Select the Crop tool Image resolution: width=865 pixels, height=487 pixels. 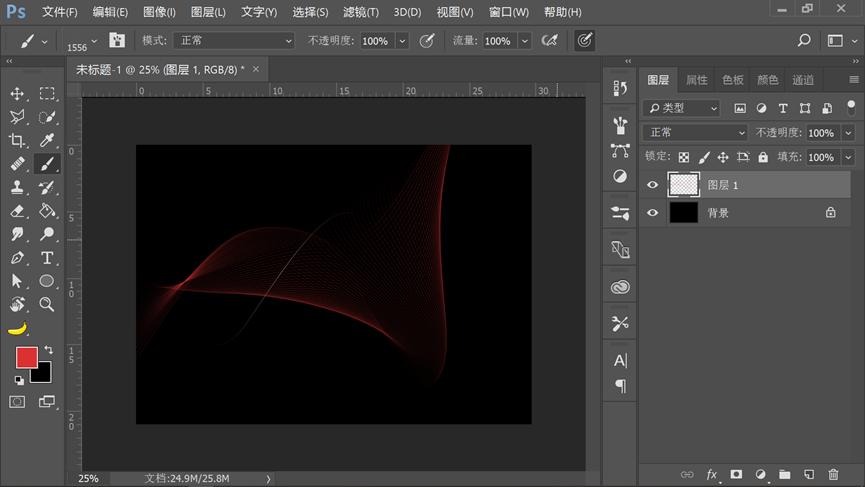click(x=17, y=140)
